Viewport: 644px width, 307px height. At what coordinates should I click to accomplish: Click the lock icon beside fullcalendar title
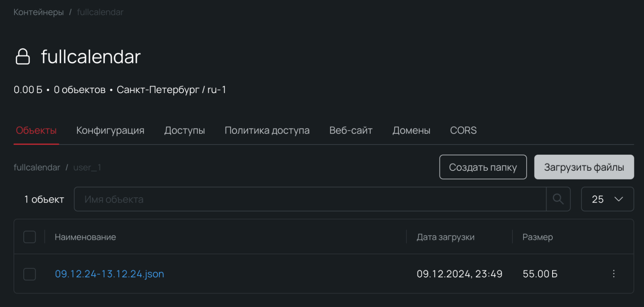[23, 57]
